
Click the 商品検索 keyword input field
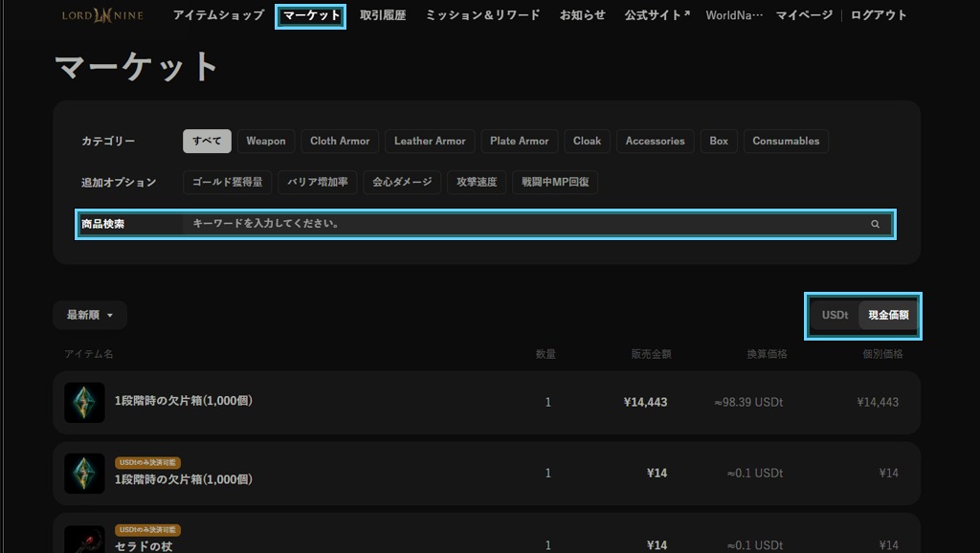(x=526, y=224)
